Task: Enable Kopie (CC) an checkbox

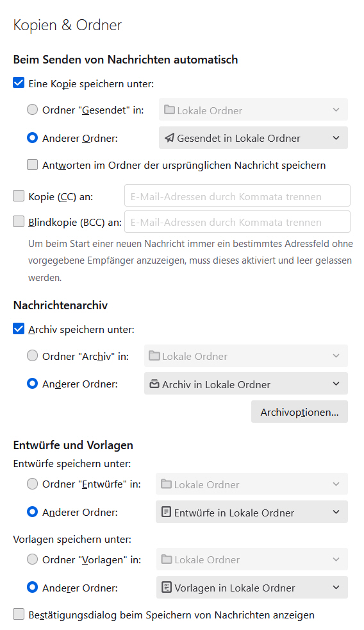Action: point(19,196)
